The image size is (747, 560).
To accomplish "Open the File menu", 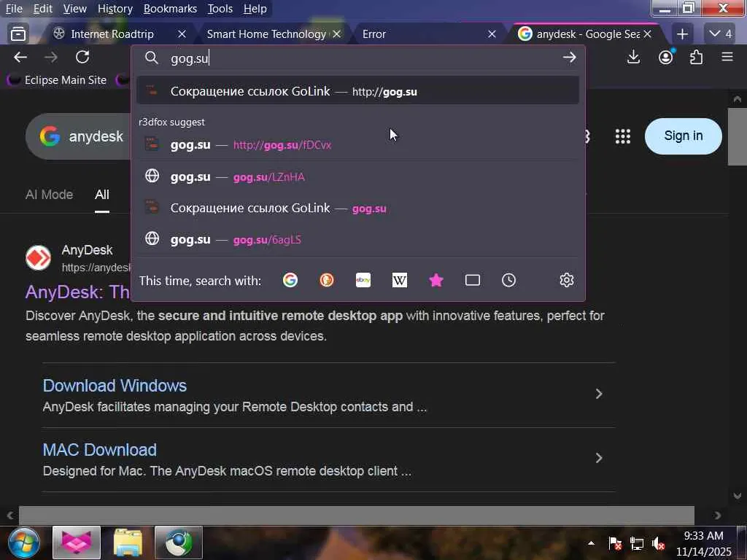I will click(14, 9).
